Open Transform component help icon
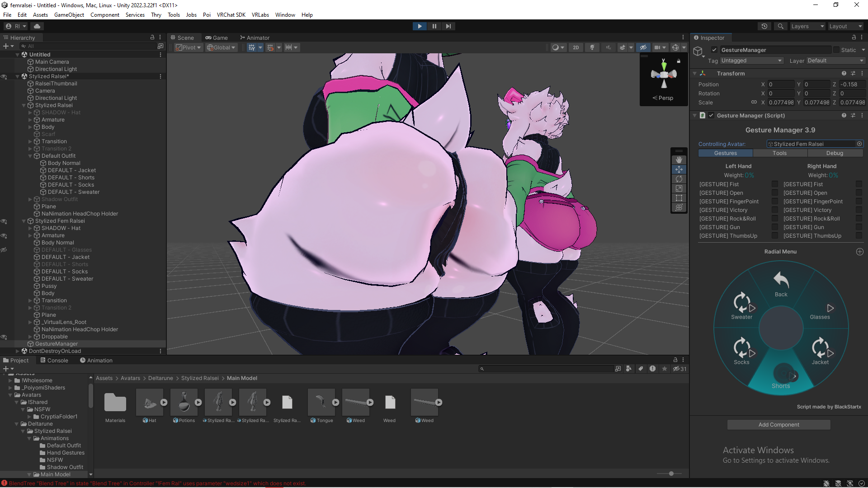868x488 pixels. 844,73
